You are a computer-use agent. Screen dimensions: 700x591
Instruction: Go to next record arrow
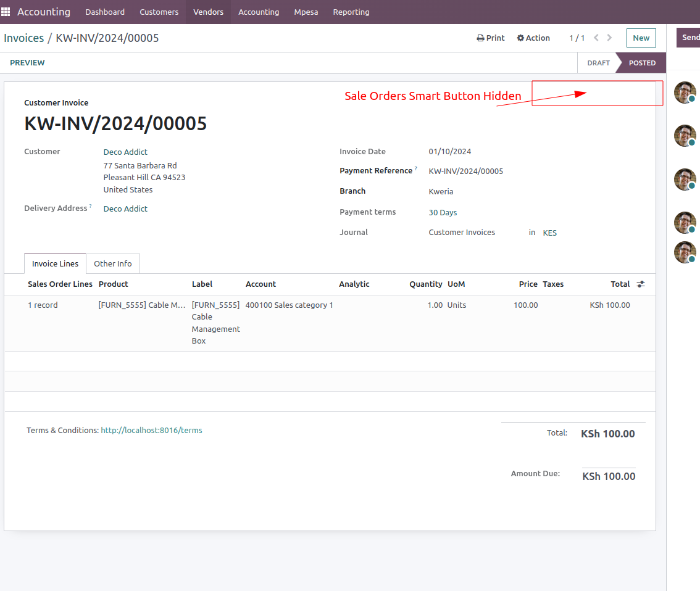[x=610, y=38]
